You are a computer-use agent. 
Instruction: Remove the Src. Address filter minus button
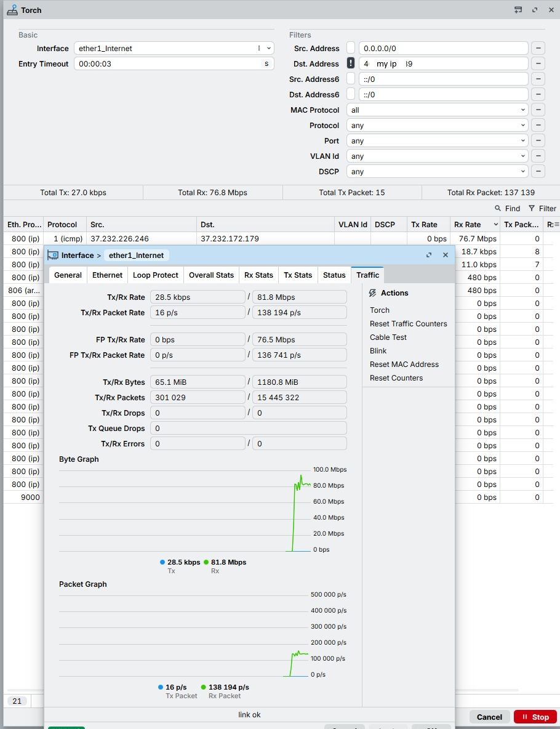pyautogui.click(x=538, y=49)
